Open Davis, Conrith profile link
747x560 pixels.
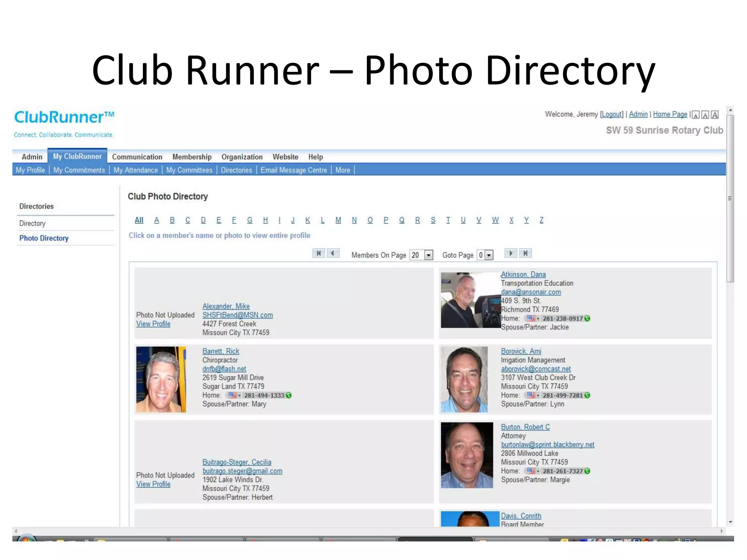pos(521,516)
